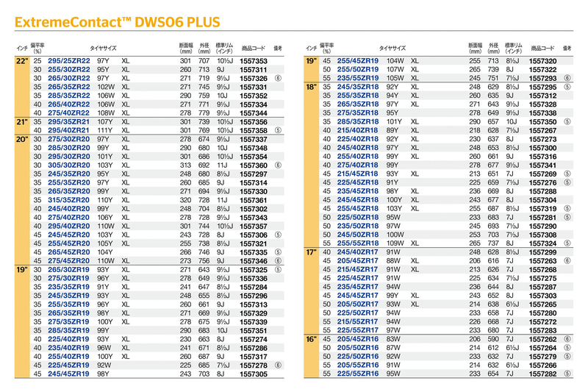This screenshot has height=392, width=588.
Task: Click circled note mark in 1557346 row
Action: click(x=279, y=260)
